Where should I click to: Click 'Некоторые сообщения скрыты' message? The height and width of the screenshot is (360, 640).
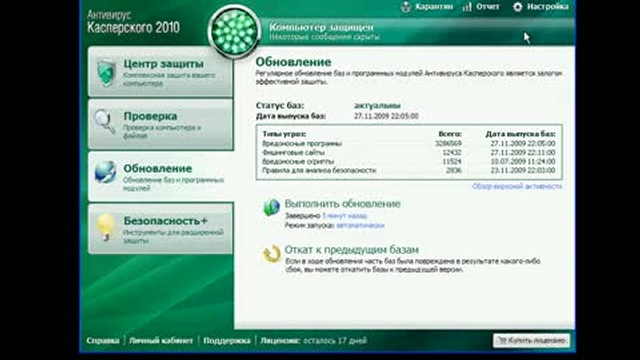(324, 37)
